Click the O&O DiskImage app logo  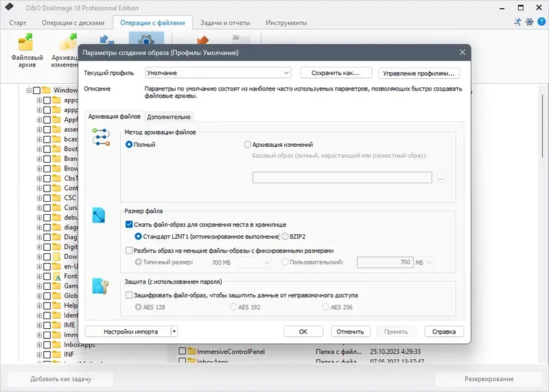(x=9, y=7)
